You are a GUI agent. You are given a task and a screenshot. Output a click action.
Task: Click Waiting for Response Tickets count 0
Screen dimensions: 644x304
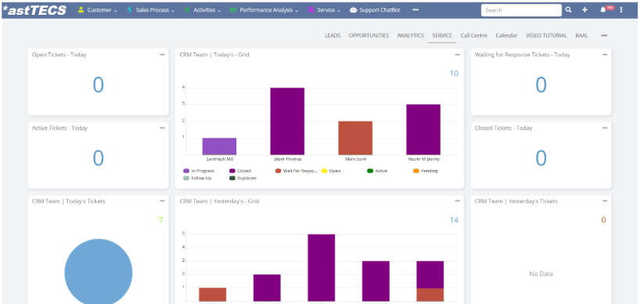coord(541,85)
